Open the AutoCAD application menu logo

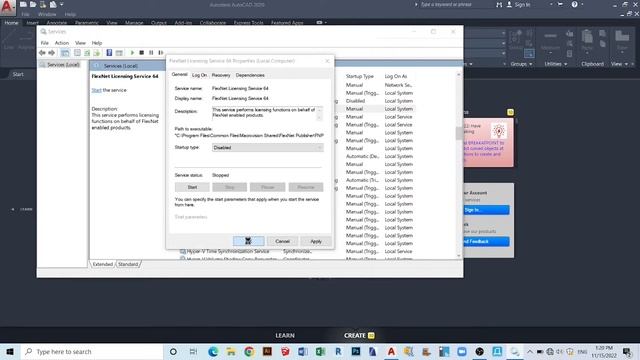click(x=7, y=7)
